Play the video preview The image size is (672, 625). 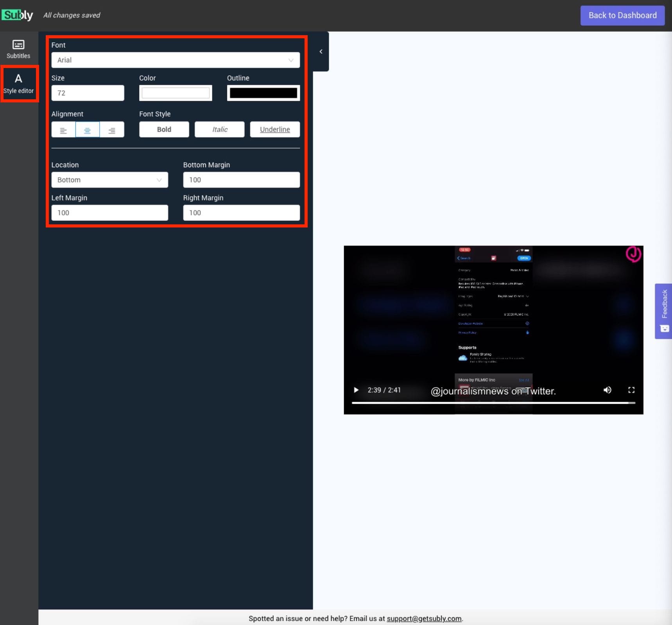(x=356, y=390)
